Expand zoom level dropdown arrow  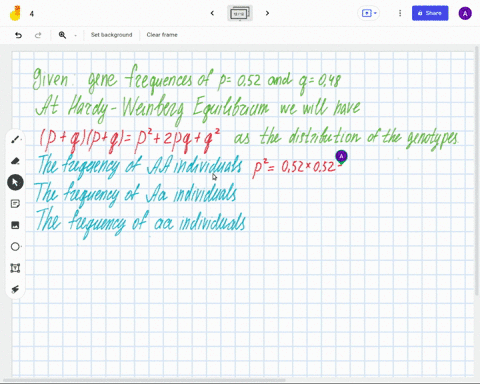[x=75, y=35]
